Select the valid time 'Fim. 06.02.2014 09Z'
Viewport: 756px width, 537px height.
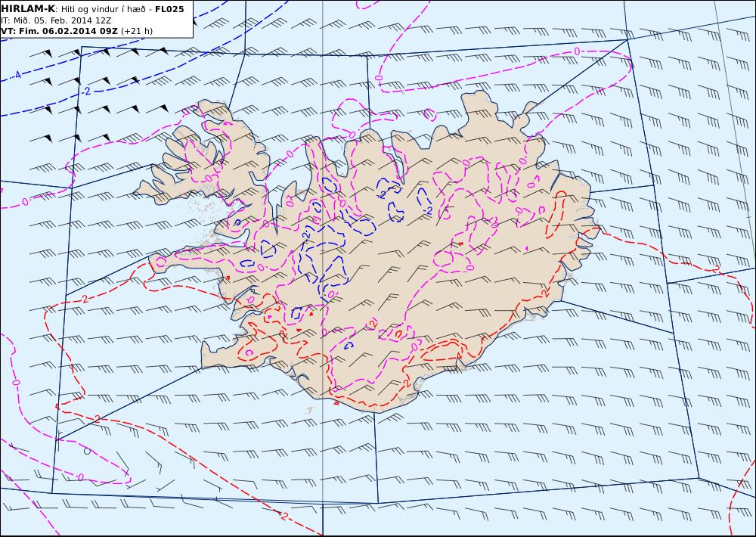click(67, 31)
